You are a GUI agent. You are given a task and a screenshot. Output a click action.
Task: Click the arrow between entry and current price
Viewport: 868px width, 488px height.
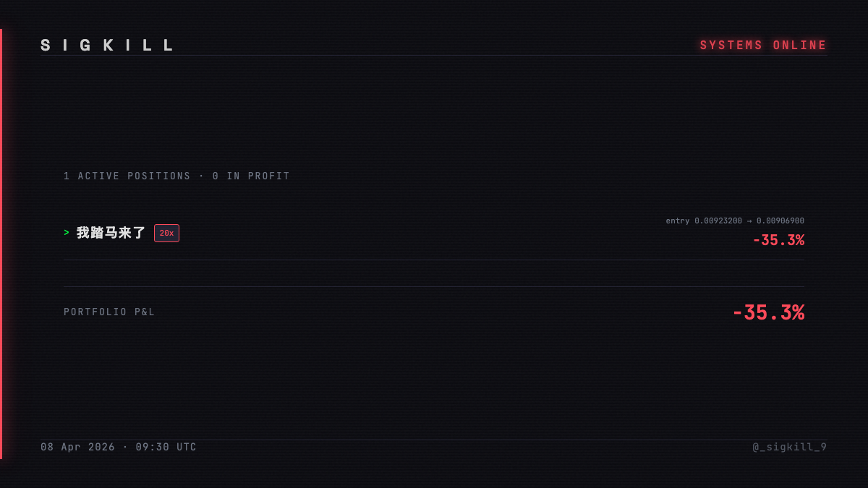(749, 221)
